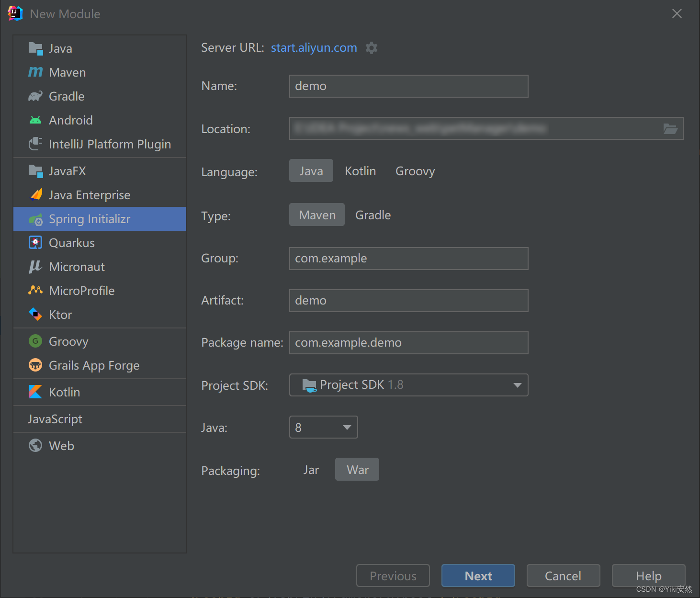Viewport: 700px width, 598px height.
Task: Choose the Java Enterprise list entry
Action: coord(100,195)
